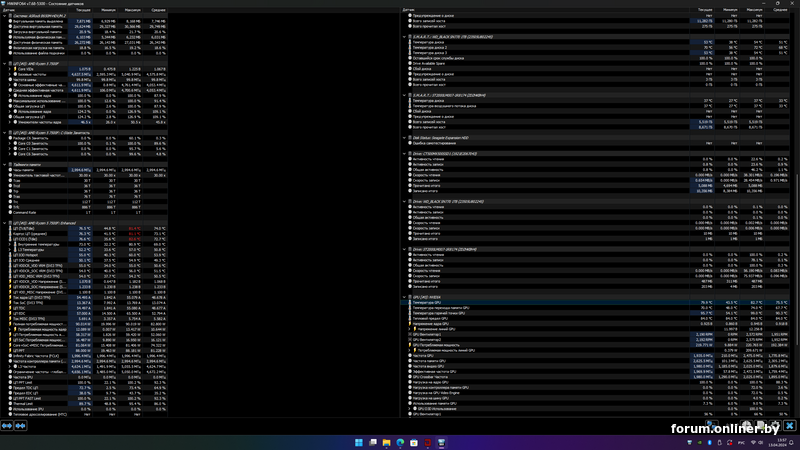Click the NVIDIA tray icon

tap(699, 442)
